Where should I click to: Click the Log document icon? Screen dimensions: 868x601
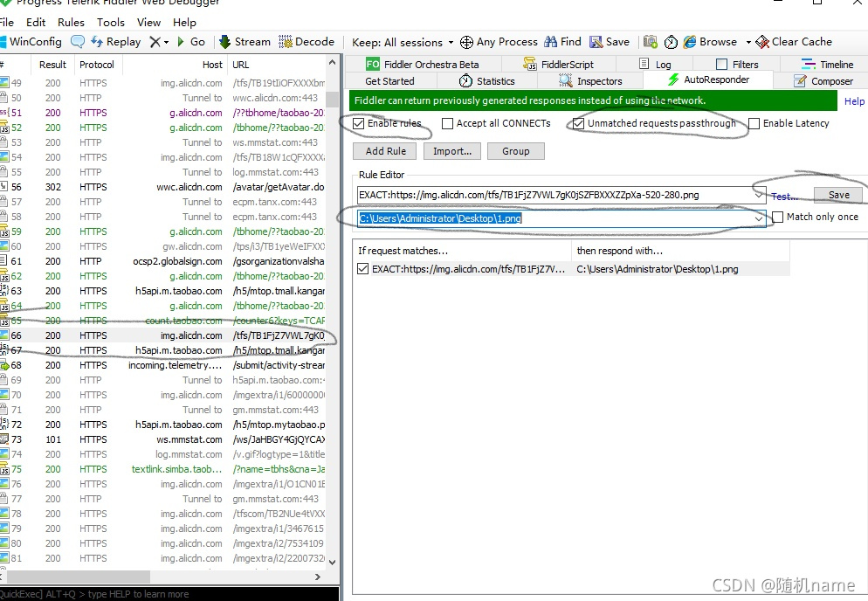644,64
